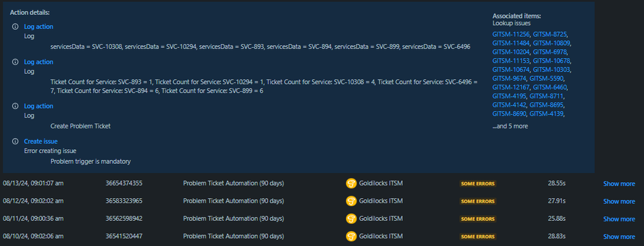Click Problem Ticket Automation rule in 08/13/24 row

click(234, 183)
